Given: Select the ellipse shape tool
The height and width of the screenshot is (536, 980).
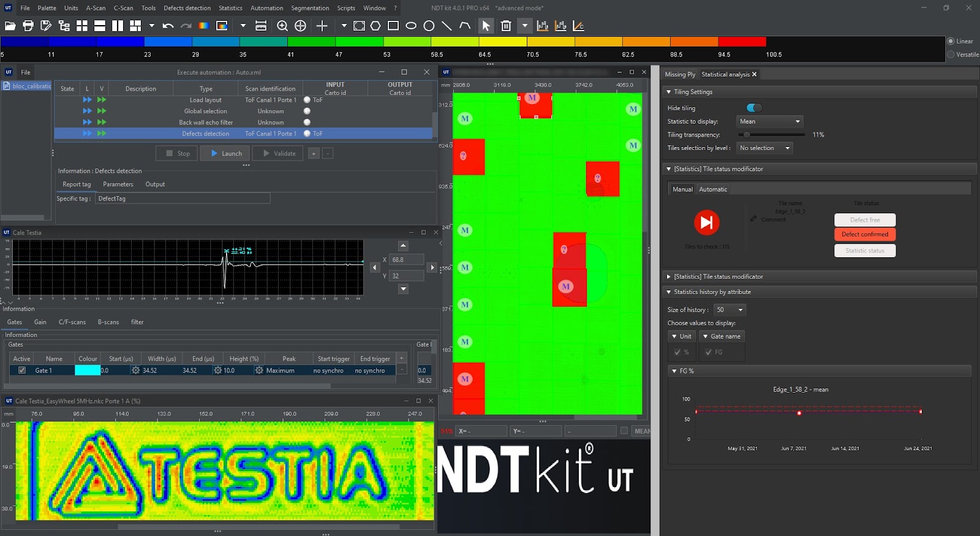Looking at the screenshot, I should pyautogui.click(x=411, y=26).
